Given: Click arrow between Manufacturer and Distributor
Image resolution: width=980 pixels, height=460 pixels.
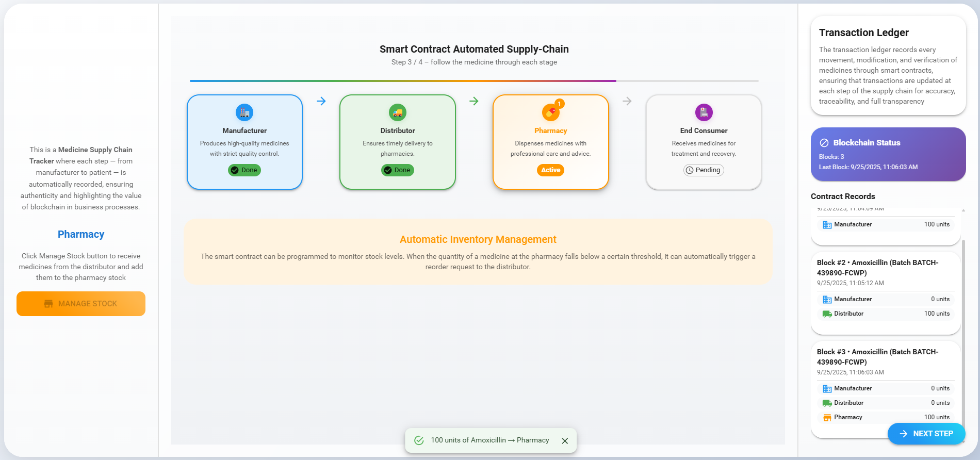Looking at the screenshot, I should (x=321, y=101).
